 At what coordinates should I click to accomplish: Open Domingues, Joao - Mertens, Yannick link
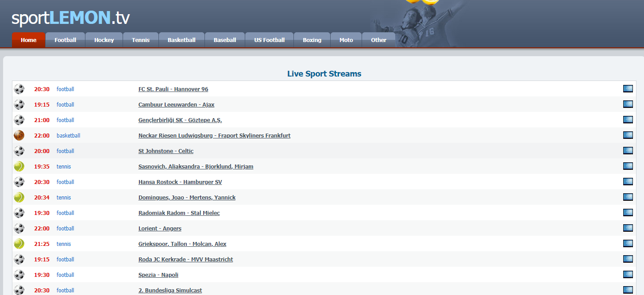[x=187, y=197]
